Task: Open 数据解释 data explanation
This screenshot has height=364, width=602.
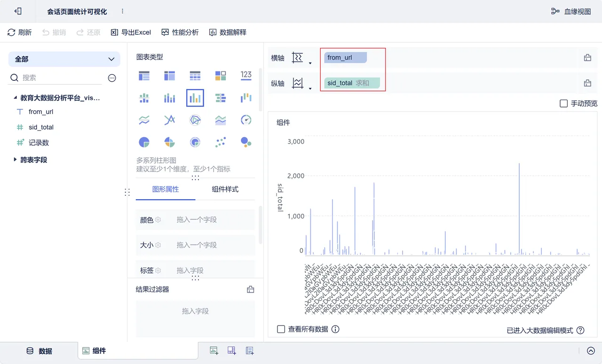Action: 228,32
